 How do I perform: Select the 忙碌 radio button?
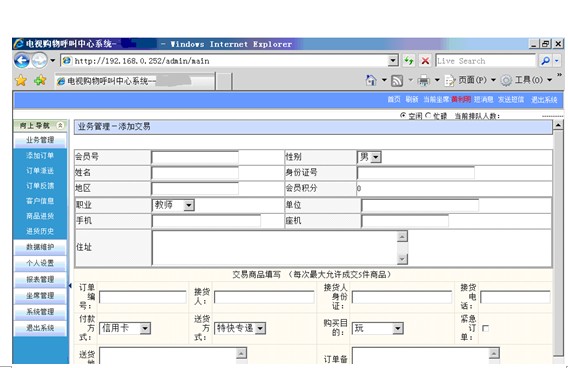click(428, 116)
